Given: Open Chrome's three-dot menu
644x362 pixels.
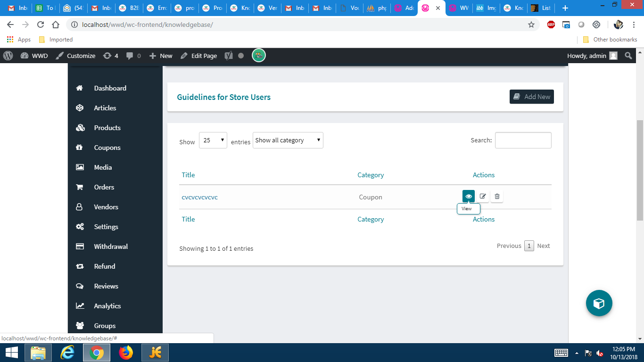Looking at the screenshot, I should click(634, 25).
